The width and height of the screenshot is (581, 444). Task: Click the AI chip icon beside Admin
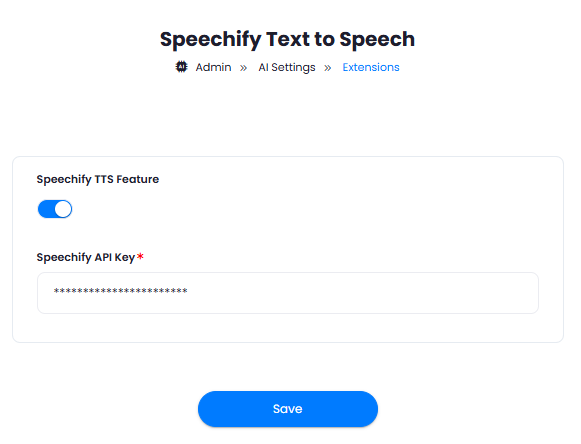coord(181,67)
